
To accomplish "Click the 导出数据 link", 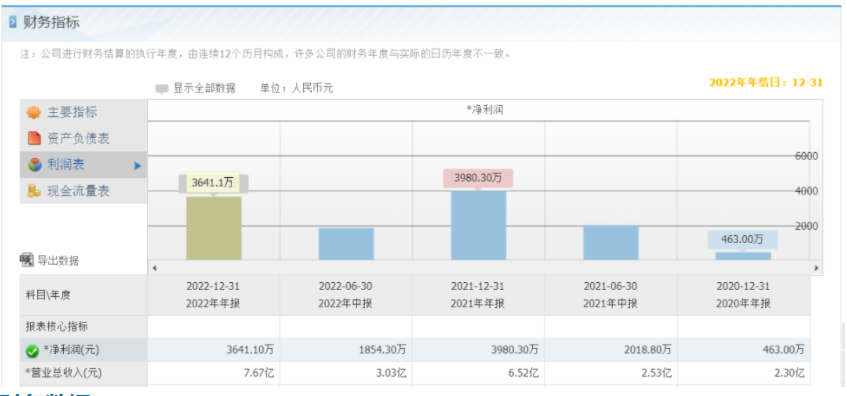I will (x=58, y=260).
